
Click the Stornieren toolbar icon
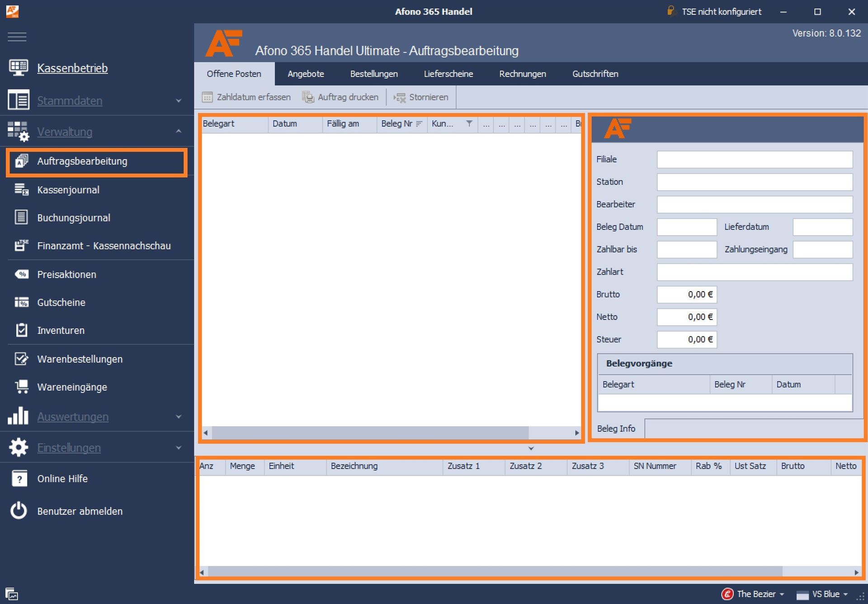(400, 98)
